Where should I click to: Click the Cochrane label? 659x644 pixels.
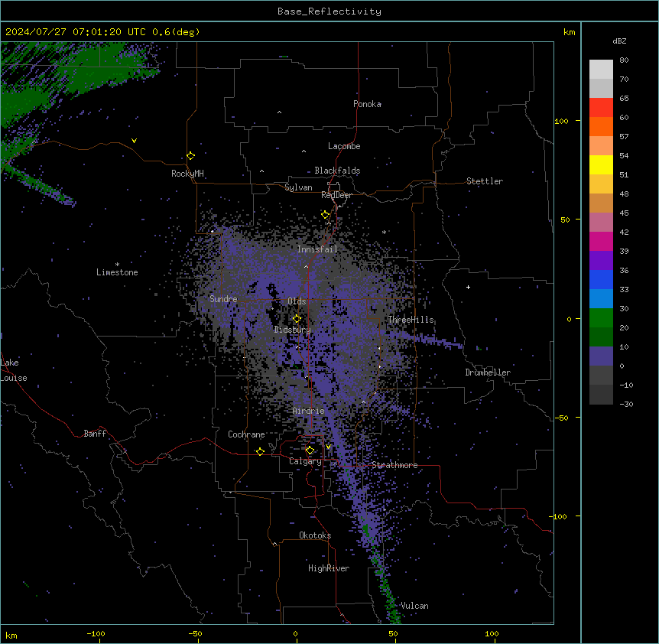pos(246,434)
